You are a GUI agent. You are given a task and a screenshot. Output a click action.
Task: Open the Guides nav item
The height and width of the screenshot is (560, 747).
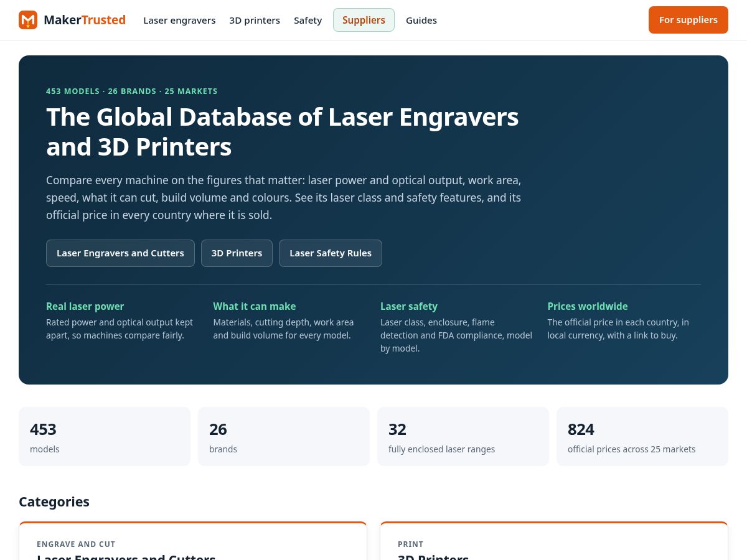click(421, 20)
